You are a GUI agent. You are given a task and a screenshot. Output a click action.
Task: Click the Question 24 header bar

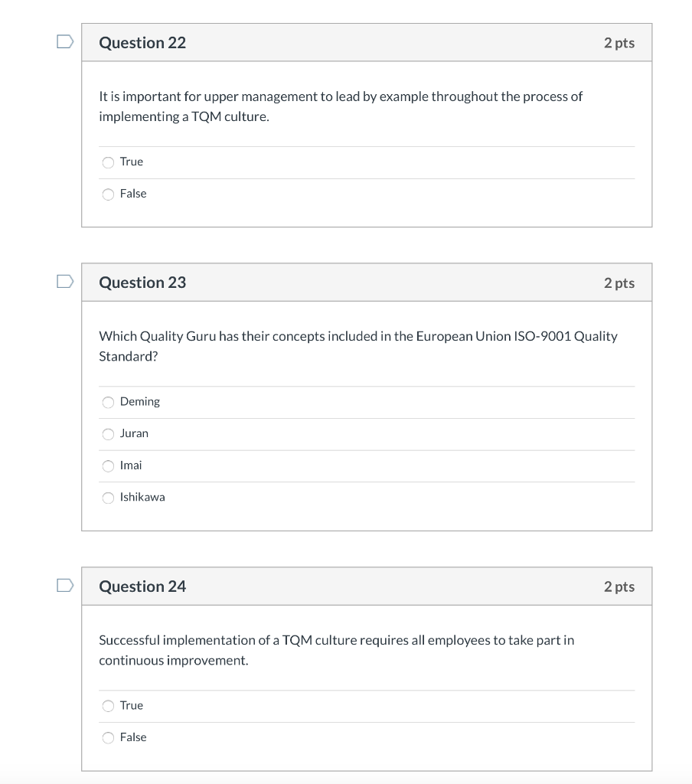[366, 586]
